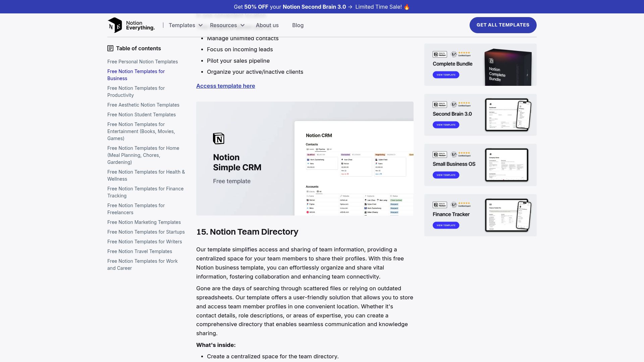Click the Organize your active/inactive clients bullet
The image size is (644, 362).
(x=255, y=72)
